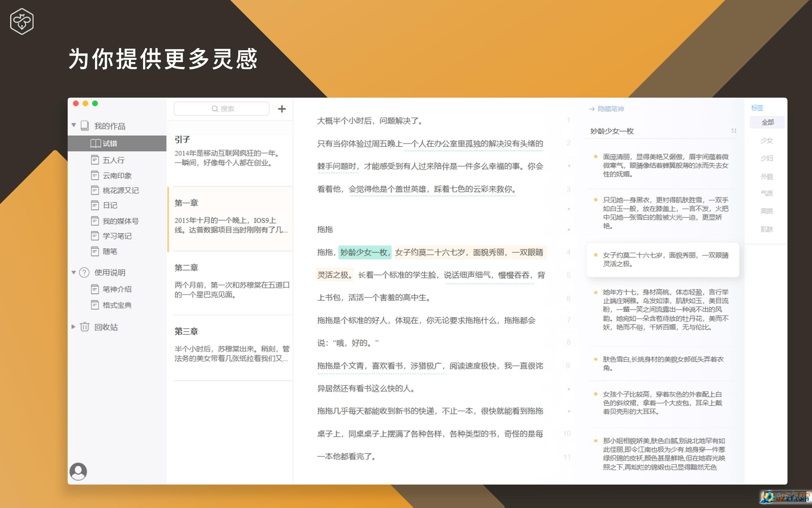Click the 妙龄少女一枚 suggestion heading
Viewport: 812px width, 508px height.
[612, 131]
